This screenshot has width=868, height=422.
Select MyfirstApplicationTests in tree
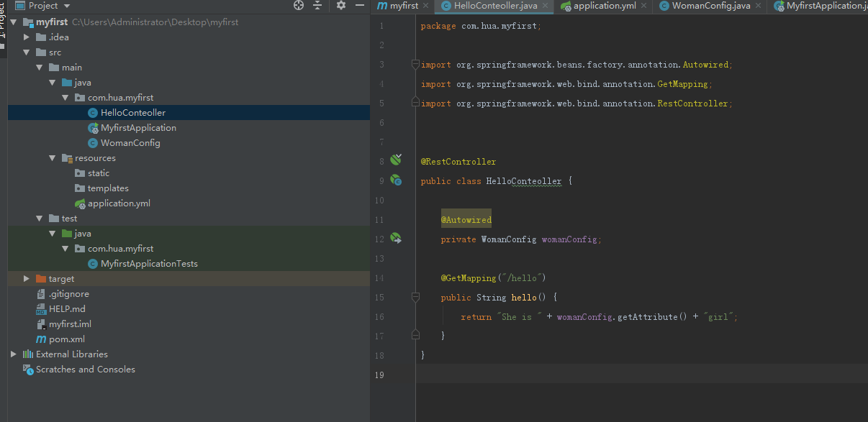pos(149,264)
